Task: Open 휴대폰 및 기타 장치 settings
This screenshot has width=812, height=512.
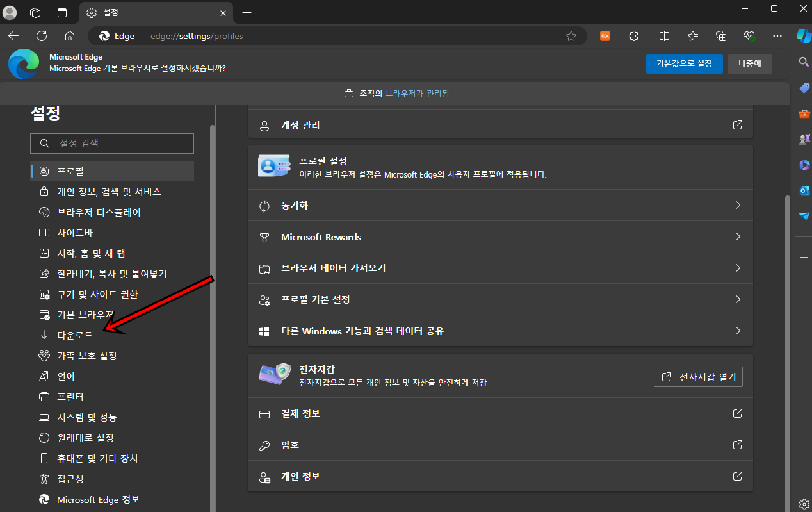Action: (112, 458)
